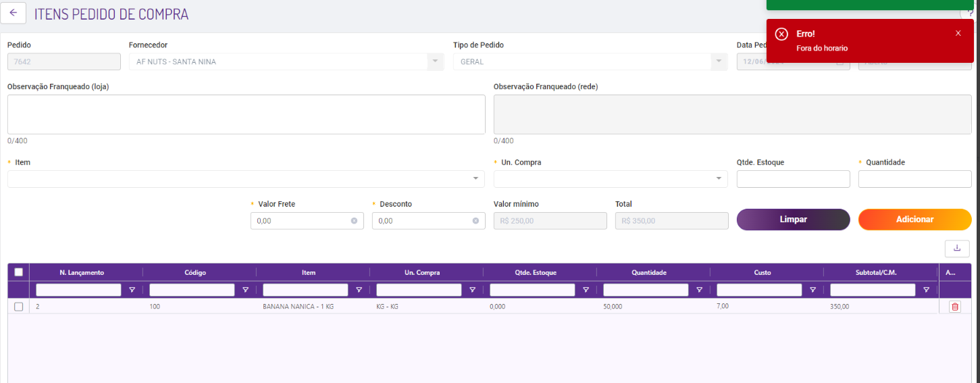Screen dimensions: 980x383
Task: Click the filter icon for the N. Lançamento column
Action: pyautogui.click(x=132, y=290)
